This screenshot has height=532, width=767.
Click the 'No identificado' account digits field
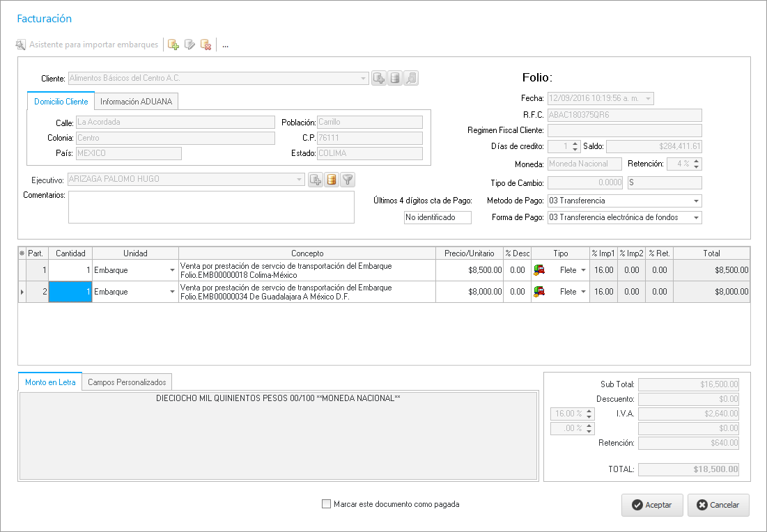click(437, 218)
